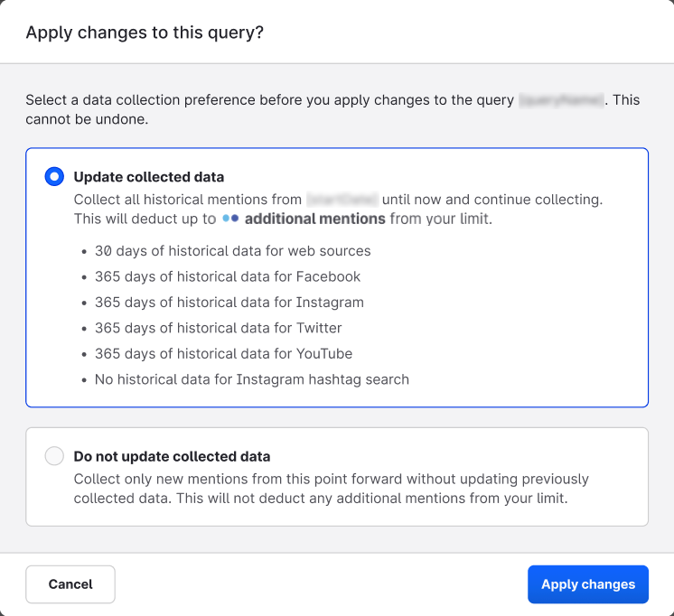Click the 'Select a data collection preference' intro text

[271, 100]
